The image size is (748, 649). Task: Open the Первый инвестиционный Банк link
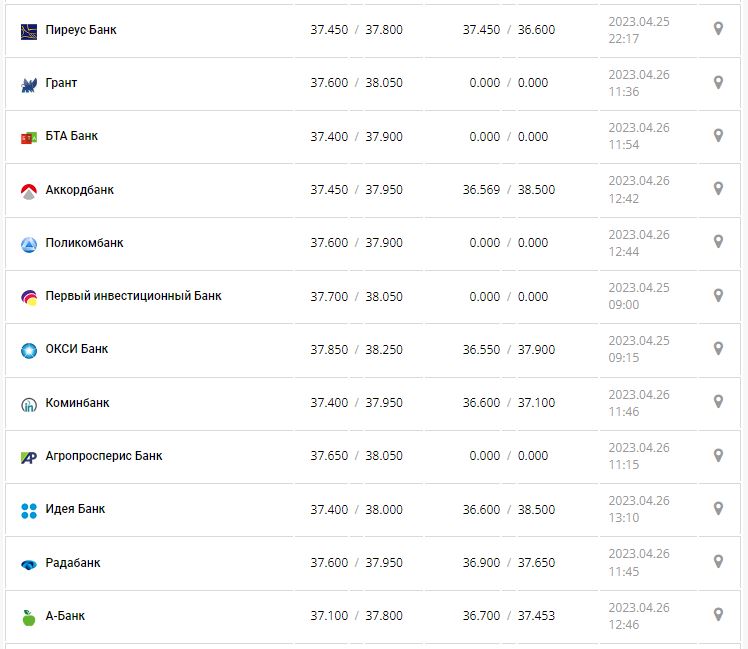tap(134, 296)
